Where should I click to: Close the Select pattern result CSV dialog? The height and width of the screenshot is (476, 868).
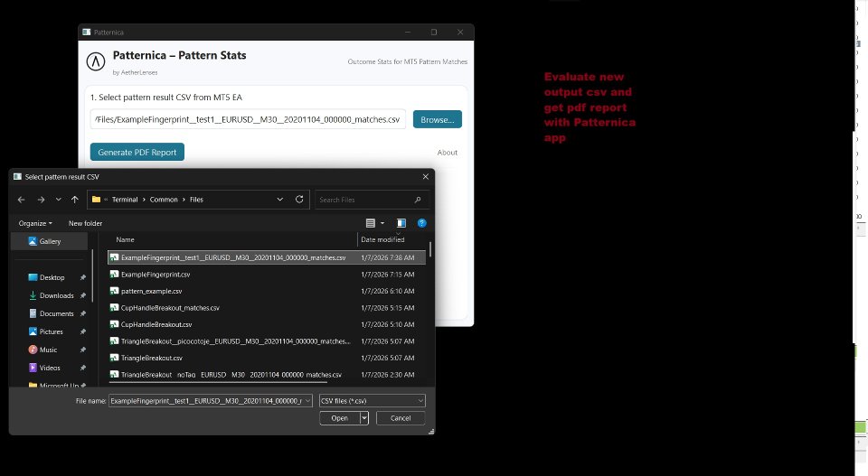tap(425, 177)
